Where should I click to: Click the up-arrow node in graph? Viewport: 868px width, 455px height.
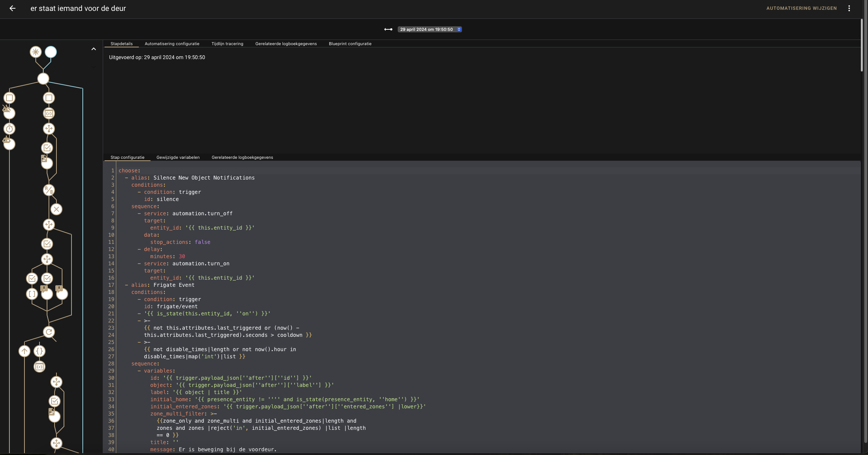pos(24,351)
